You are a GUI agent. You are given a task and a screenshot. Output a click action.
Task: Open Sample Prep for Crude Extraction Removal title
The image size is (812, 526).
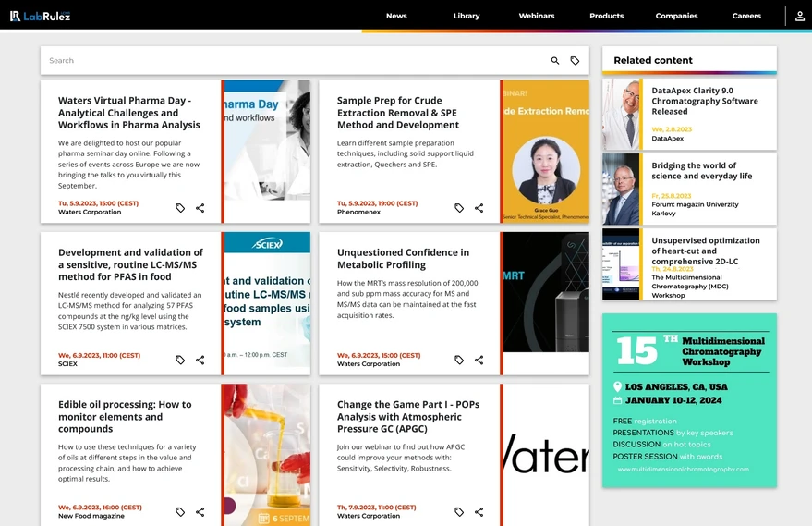tap(398, 113)
